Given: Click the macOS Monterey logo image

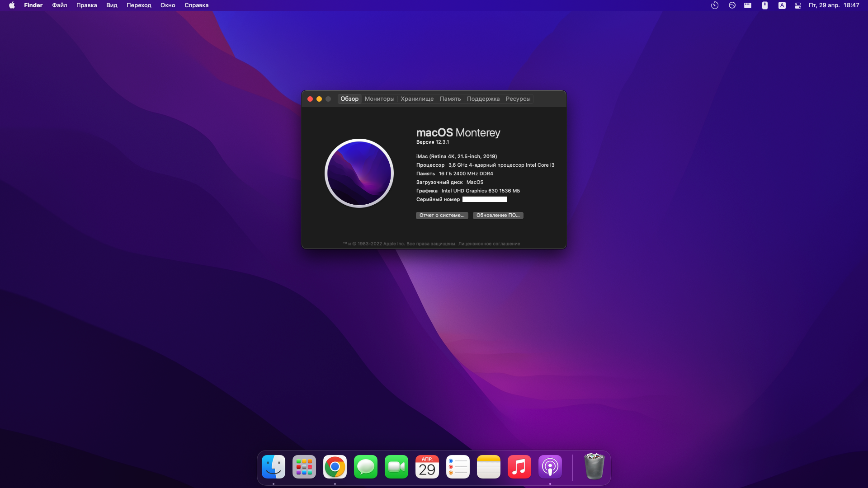Looking at the screenshot, I should (359, 173).
